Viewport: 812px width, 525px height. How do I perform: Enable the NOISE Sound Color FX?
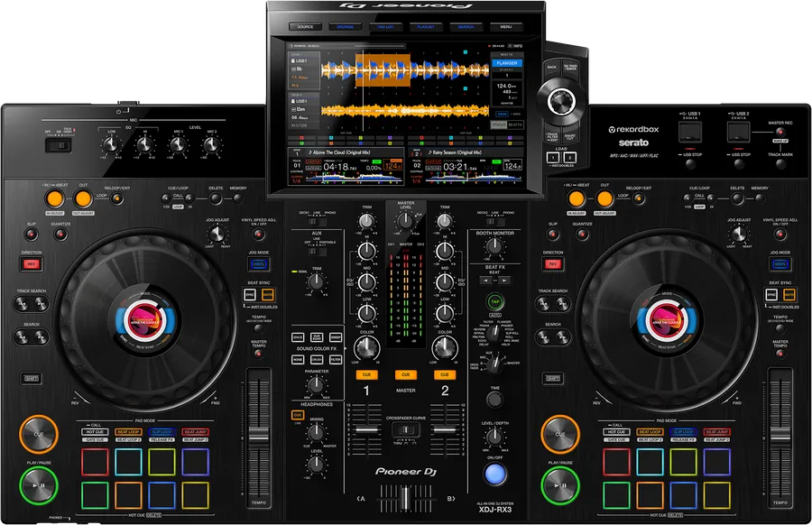[x=298, y=359]
